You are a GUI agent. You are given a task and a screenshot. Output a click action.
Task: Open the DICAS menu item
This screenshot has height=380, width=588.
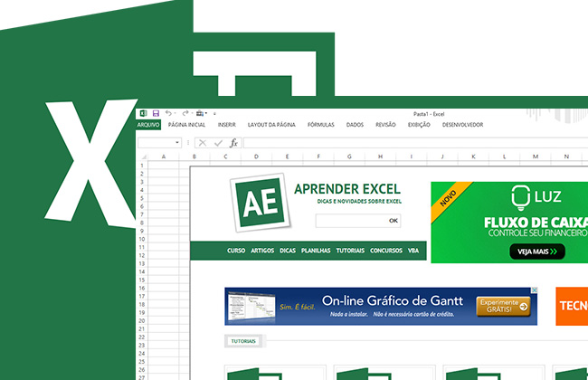click(288, 251)
